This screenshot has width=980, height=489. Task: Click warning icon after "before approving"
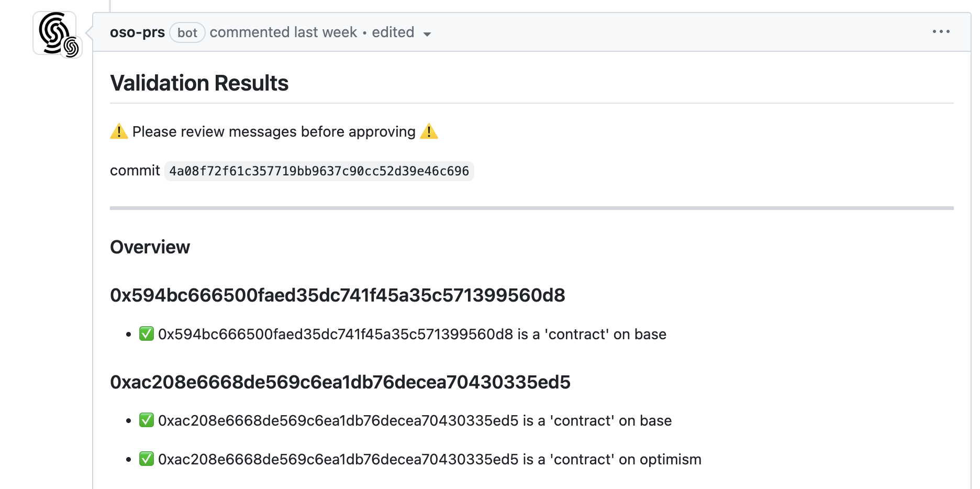(429, 131)
